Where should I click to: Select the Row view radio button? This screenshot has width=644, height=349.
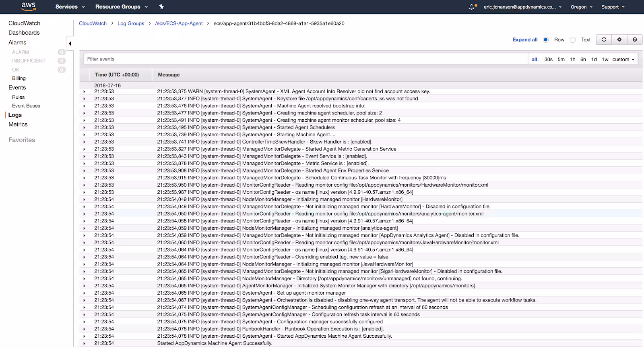click(546, 39)
